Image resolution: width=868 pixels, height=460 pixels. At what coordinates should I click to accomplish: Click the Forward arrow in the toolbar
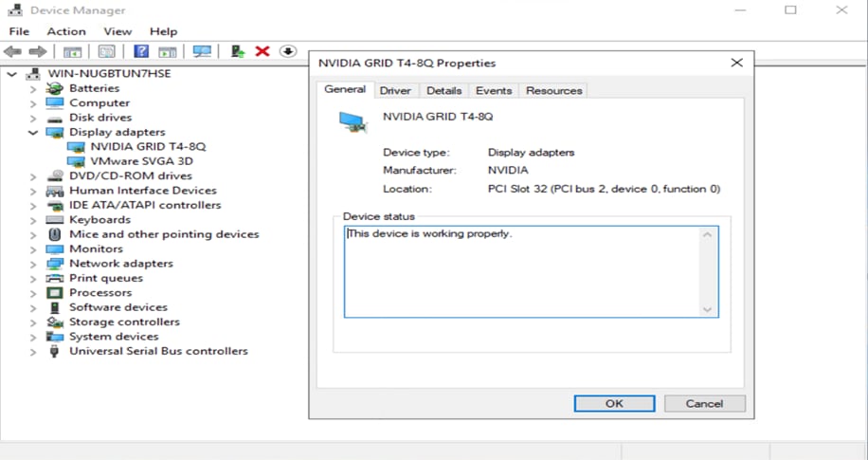pos(38,51)
